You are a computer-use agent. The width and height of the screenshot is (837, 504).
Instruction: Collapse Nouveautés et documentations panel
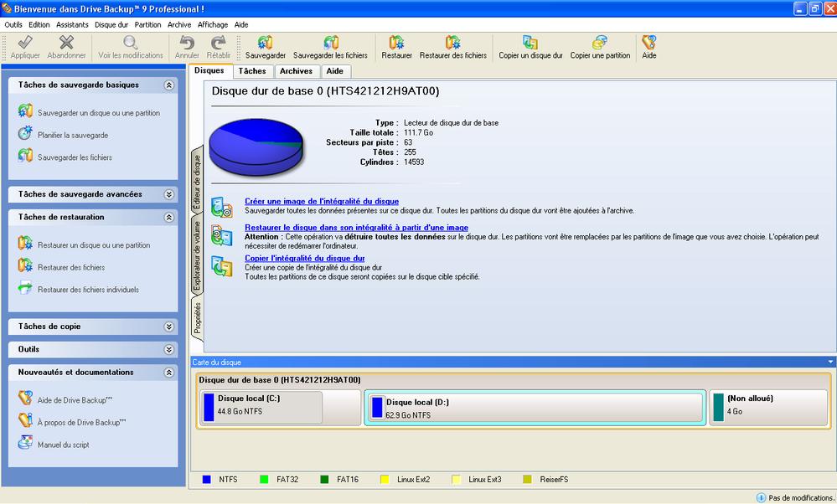[x=168, y=373]
